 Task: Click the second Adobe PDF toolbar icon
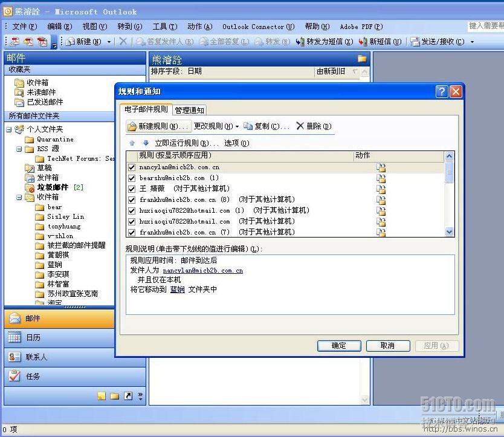pos(28,42)
